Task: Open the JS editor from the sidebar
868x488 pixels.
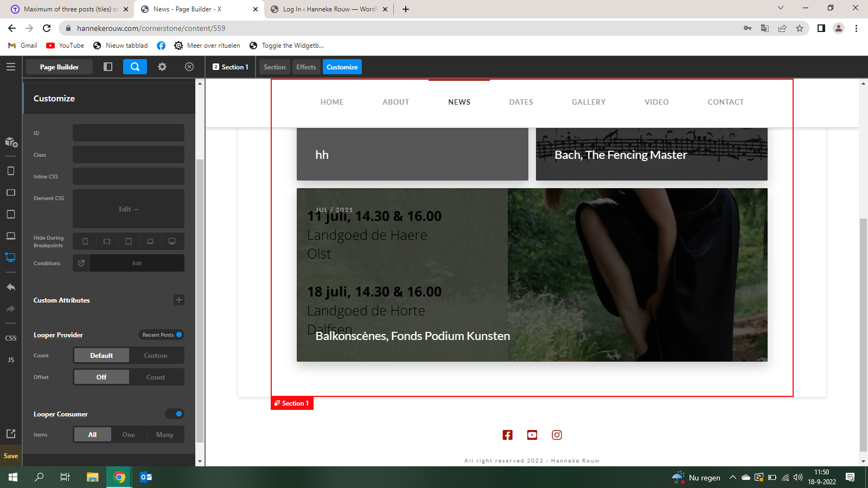Action: 11,359
